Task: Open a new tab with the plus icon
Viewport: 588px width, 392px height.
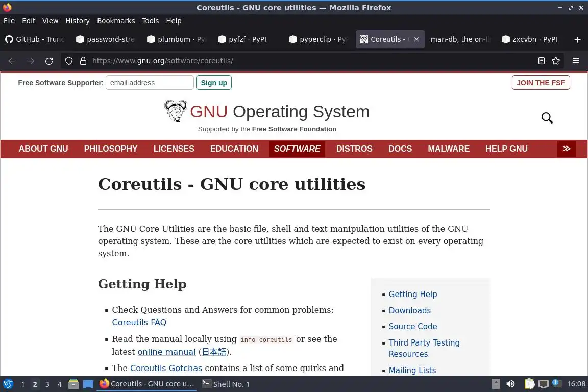Action: [x=577, y=39]
